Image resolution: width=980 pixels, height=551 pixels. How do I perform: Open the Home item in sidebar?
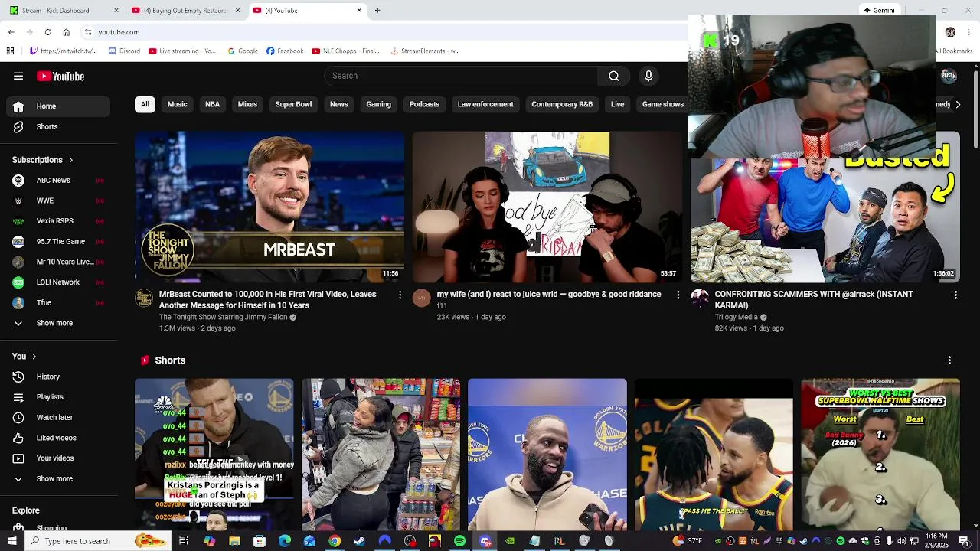pos(58,106)
